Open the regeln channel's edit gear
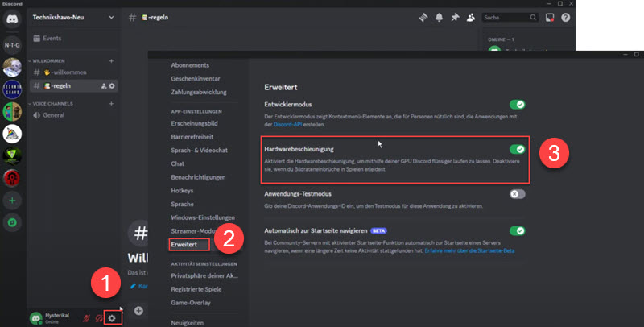 coord(112,86)
